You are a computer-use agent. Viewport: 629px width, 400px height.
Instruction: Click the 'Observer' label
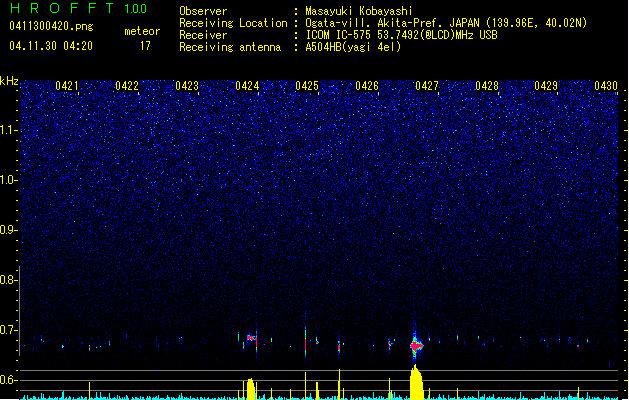pyautogui.click(x=203, y=11)
